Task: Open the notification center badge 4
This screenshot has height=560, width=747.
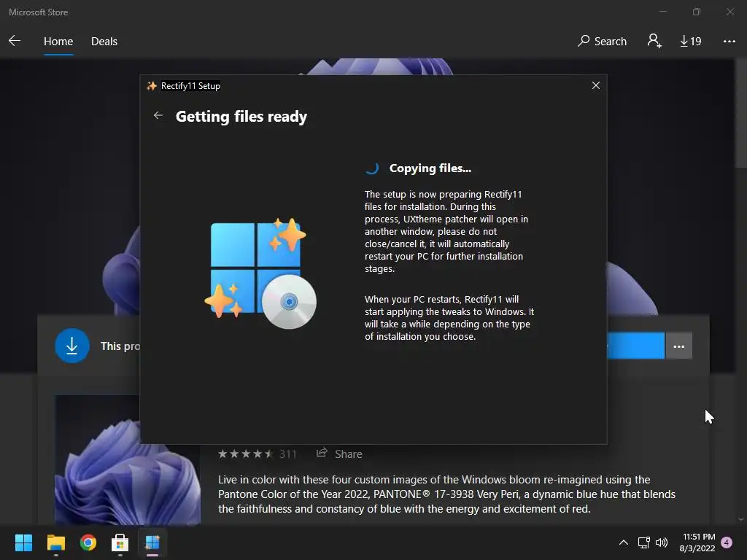Action: coord(727,542)
